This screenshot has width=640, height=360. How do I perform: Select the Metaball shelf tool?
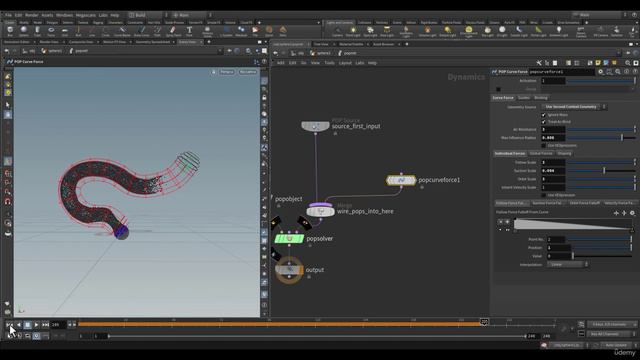point(241,31)
